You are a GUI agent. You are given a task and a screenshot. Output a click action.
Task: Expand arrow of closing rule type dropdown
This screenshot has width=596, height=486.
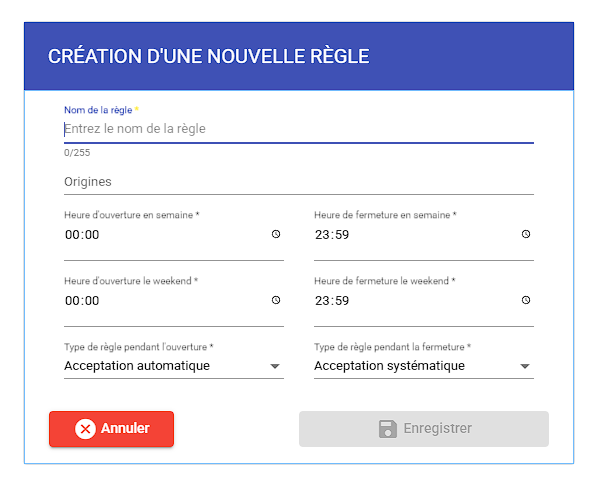pyautogui.click(x=525, y=366)
